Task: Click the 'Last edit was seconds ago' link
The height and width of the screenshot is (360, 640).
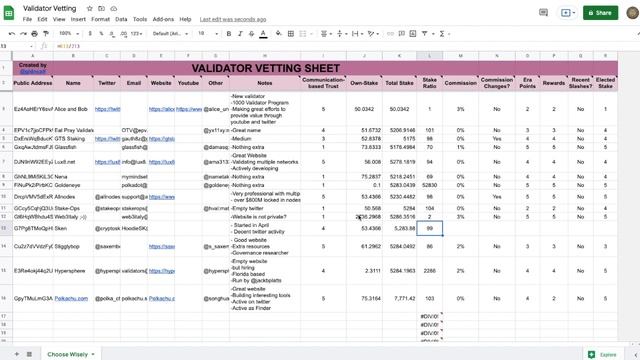Action: pyautogui.click(x=233, y=19)
